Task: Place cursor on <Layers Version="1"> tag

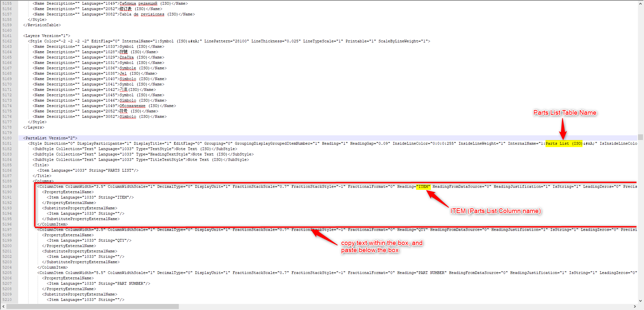Action: tap(47, 36)
